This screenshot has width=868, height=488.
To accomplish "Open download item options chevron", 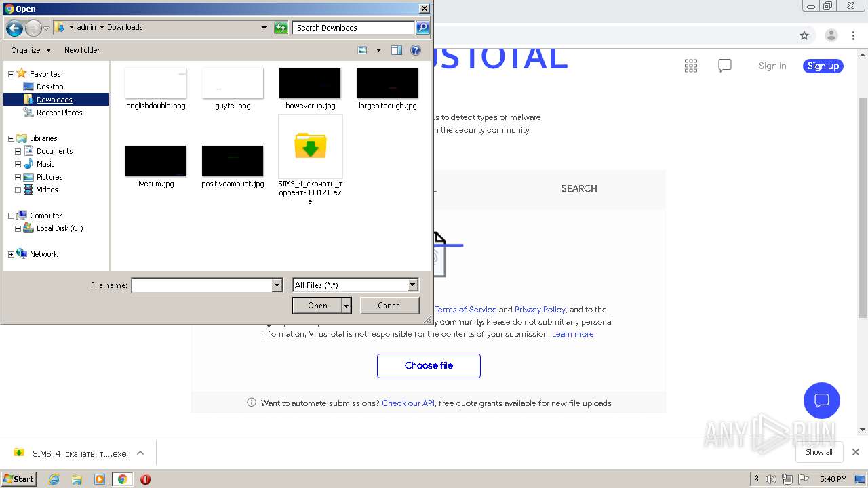I will click(140, 453).
